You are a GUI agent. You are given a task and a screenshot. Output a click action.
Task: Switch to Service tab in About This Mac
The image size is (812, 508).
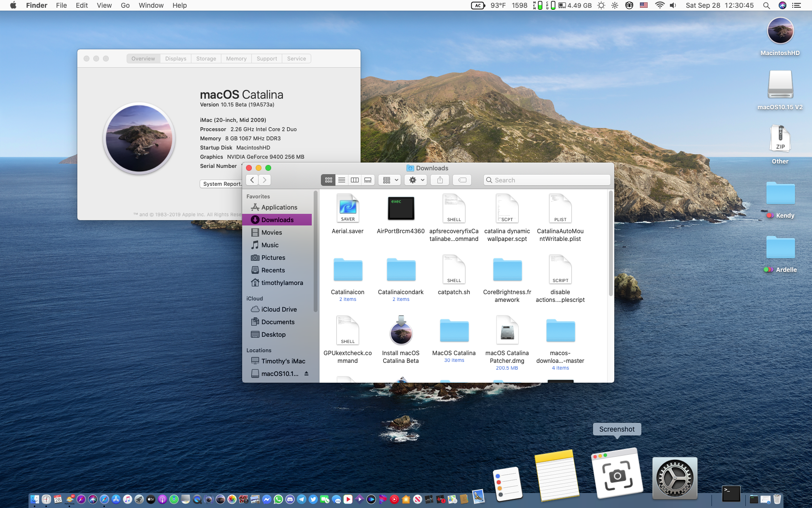point(296,59)
